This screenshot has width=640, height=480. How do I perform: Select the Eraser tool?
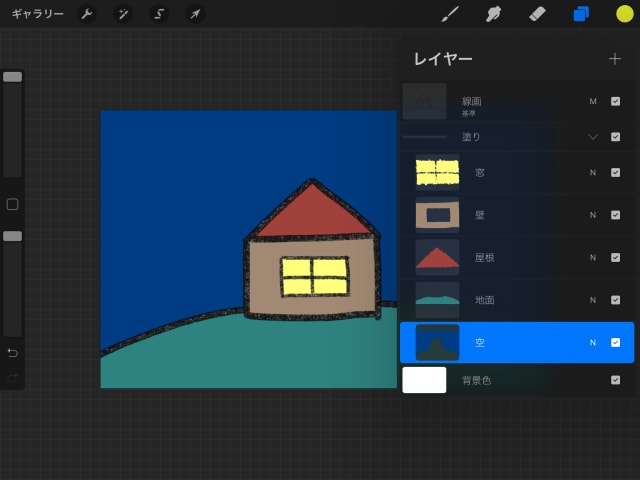pyautogui.click(x=537, y=14)
